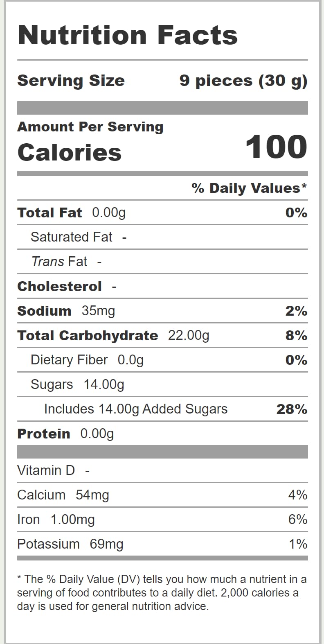Click the Calories label
The width and height of the screenshot is (324, 644).
click(x=69, y=153)
